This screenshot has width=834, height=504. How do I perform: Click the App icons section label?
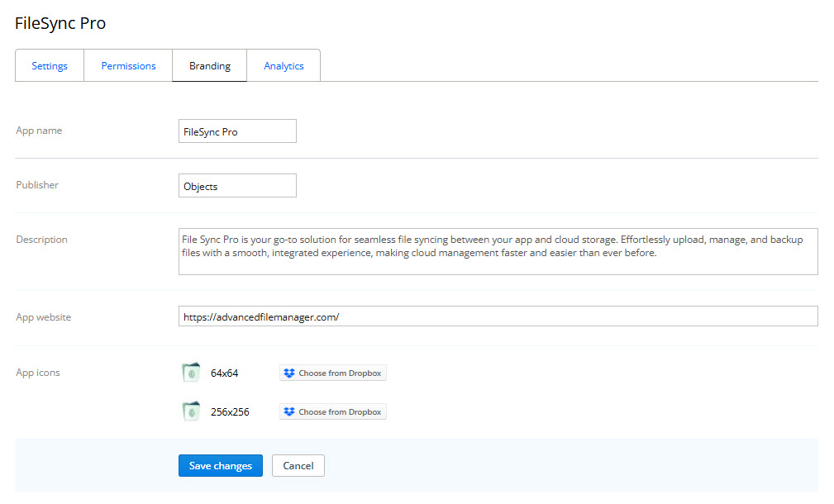(x=36, y=372)
